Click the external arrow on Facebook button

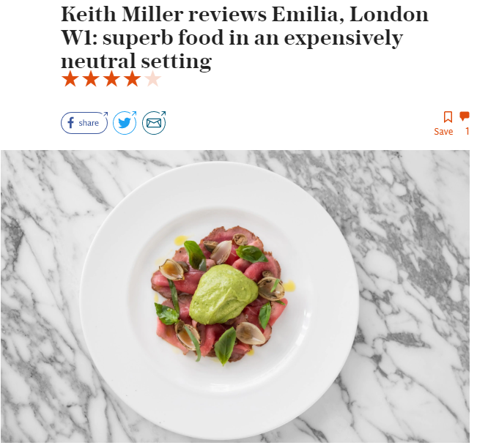pos(107,116)
